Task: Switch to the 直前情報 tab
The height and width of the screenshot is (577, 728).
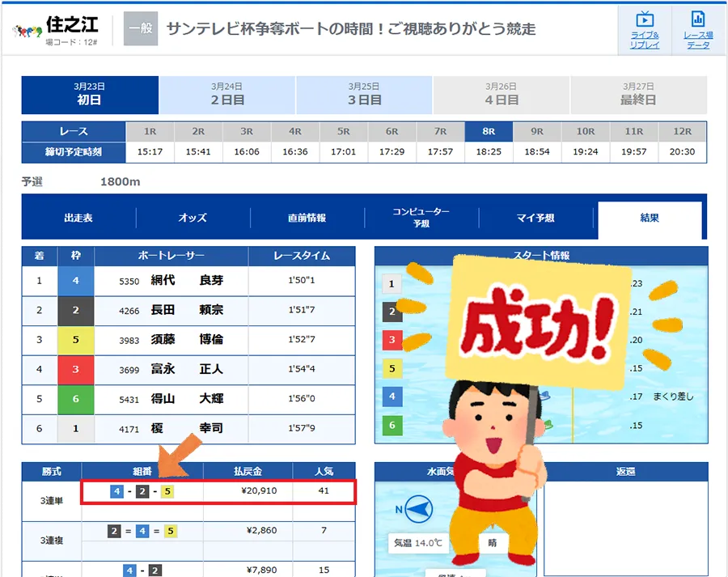Action: (307, 218)
